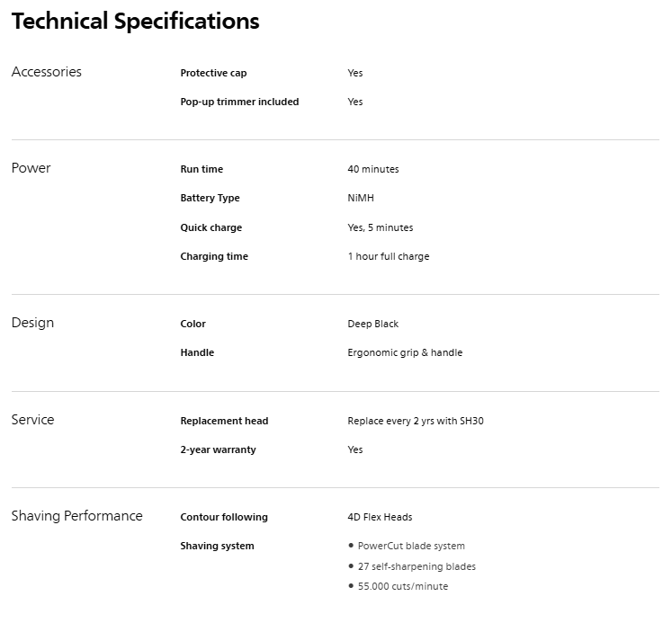Select the PowerCut blade system bullet
Image resolution: width=672 pixels, height=623 pixels.
(x=410, y=546)
